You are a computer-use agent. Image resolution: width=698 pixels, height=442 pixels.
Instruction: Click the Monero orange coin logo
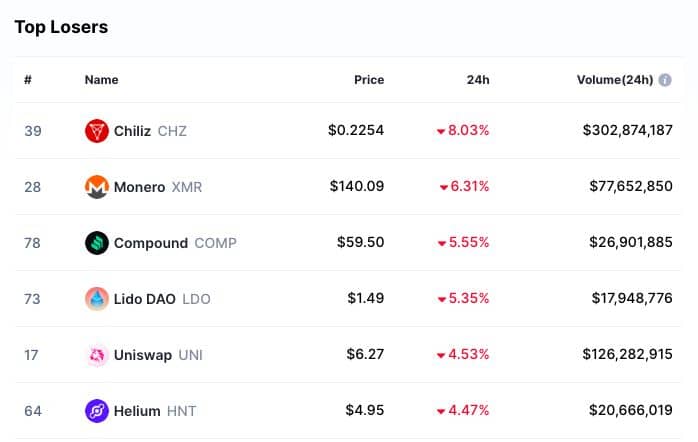coord(97,187)
